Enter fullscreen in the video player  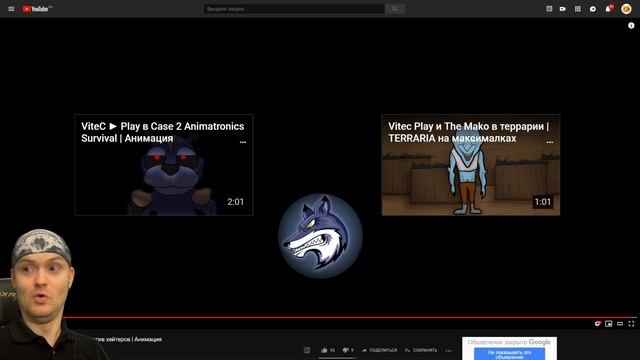tap(631, 324)
